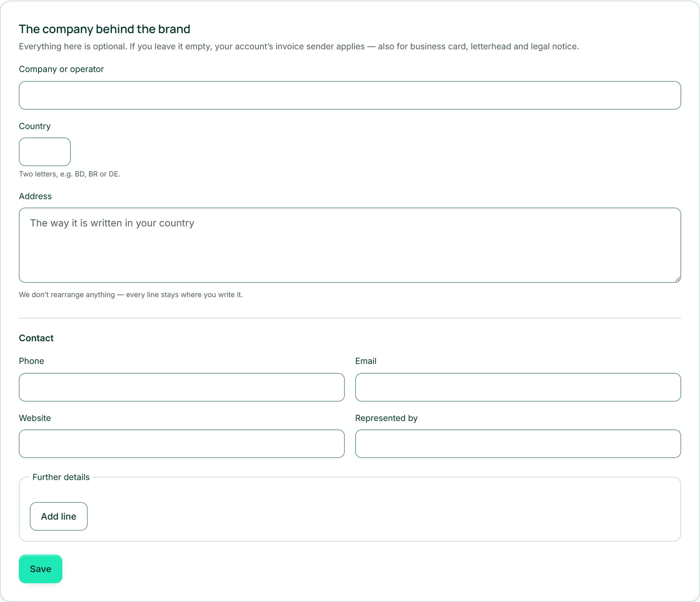Click the 'Email' field label
The width and height of the screenshot is (700, 602).
point(366,361)
